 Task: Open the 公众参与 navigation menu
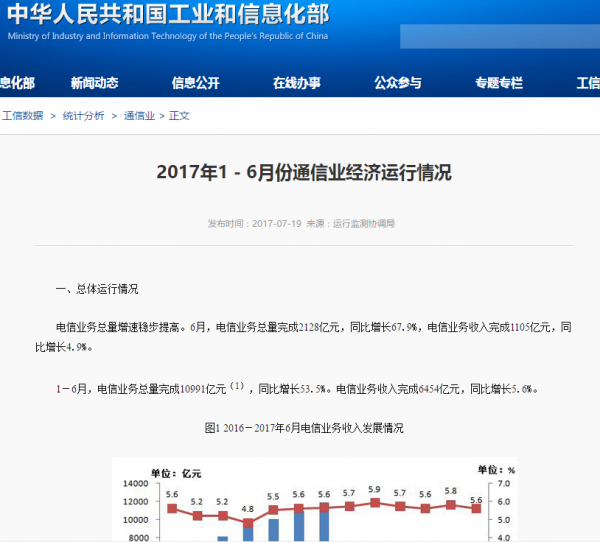tap(398, 83)
